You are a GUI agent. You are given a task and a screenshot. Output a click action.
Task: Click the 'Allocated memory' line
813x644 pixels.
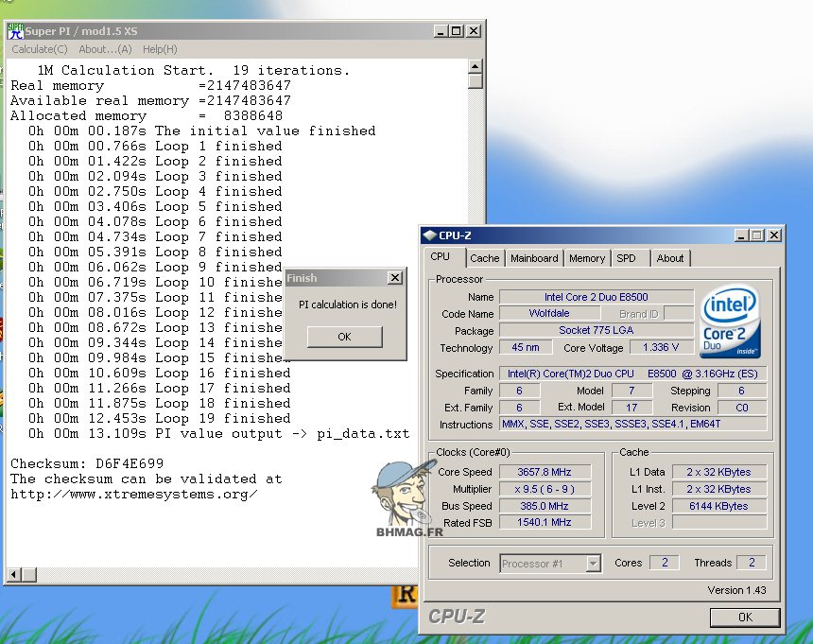[x=147, y=115]
